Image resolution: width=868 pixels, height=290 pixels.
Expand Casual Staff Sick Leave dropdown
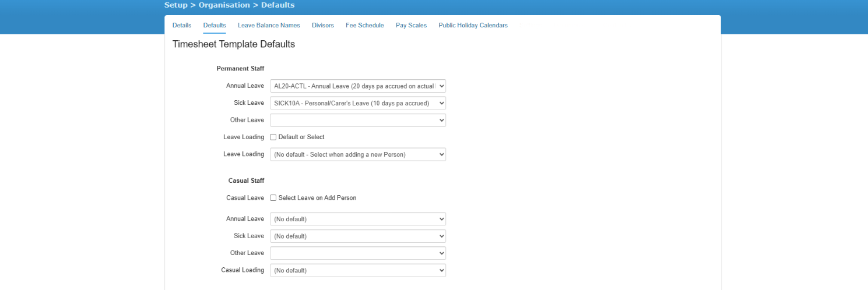point(358,236)
